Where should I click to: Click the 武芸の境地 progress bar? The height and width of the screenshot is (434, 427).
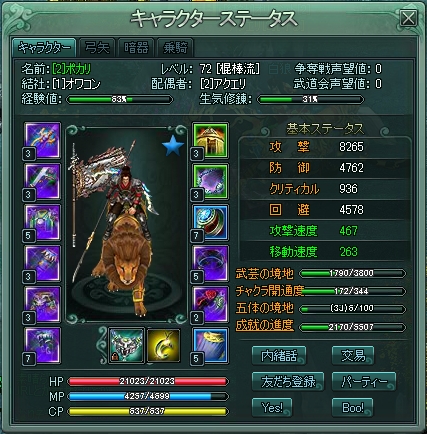(353, 273)
